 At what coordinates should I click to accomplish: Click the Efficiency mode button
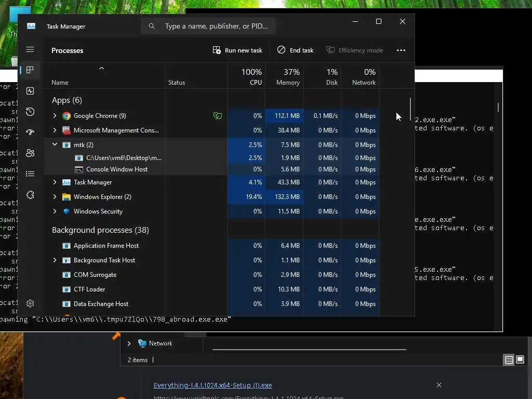click(354, 50)
